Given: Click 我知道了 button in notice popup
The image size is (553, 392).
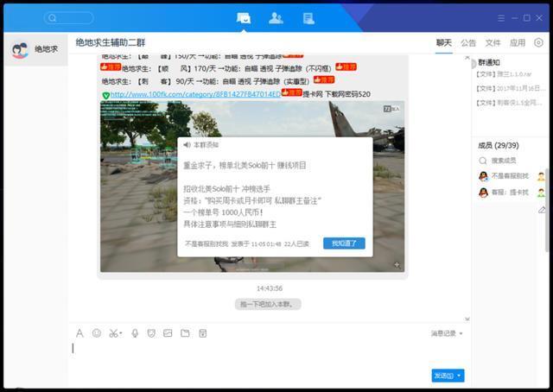Looking at the screenshot, I should pyautogui.click(x=344, y=243).
